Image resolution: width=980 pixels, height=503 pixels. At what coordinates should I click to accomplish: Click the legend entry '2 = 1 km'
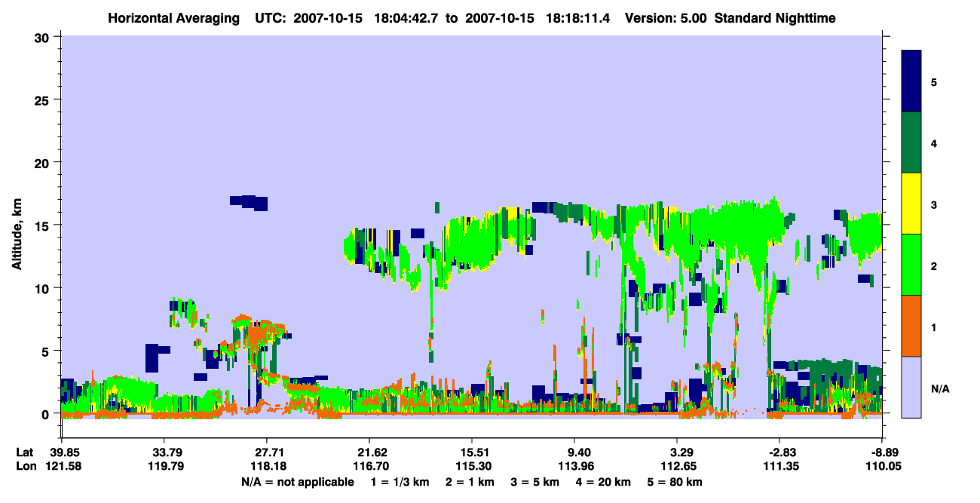[469, 482]
